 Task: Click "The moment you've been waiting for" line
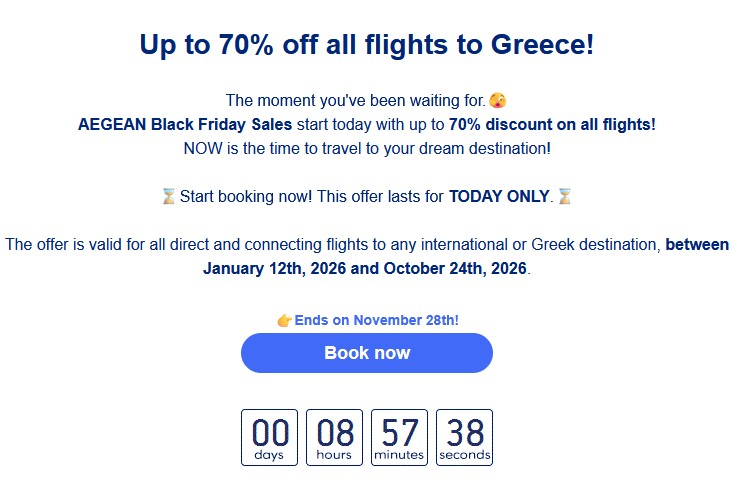tap(355, 101)
